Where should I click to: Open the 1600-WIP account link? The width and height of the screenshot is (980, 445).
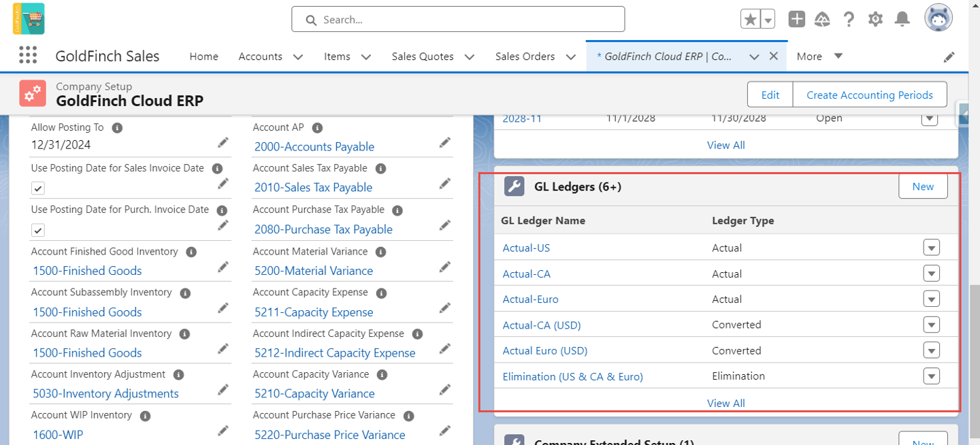pos(58,435)
